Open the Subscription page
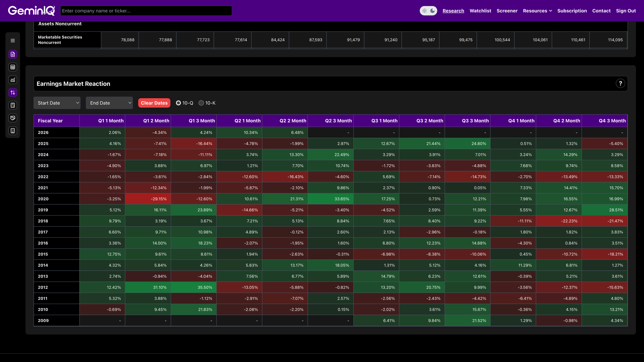The width and height of the screenshot is (644, 362). 572,11
